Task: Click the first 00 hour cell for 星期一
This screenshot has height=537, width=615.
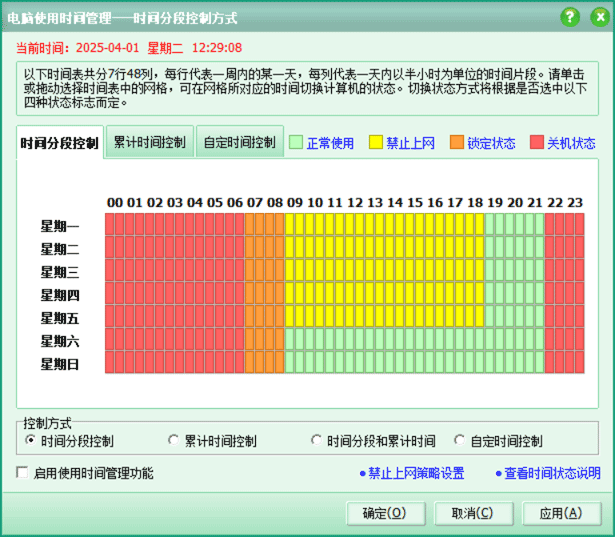Action: tap(110, 225)
